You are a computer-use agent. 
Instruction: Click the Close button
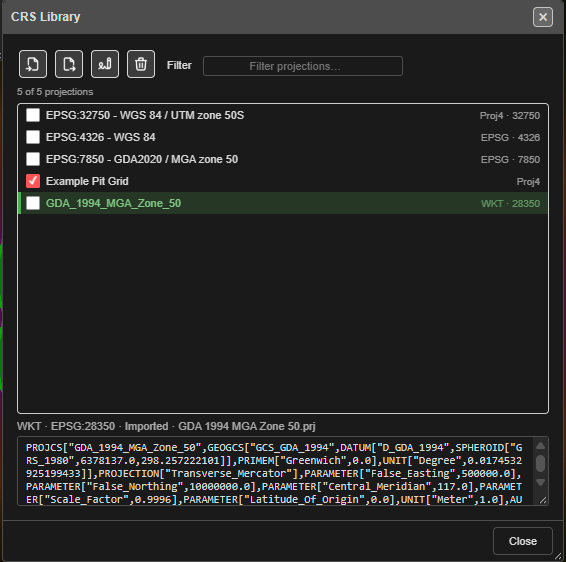coord(523,541)
